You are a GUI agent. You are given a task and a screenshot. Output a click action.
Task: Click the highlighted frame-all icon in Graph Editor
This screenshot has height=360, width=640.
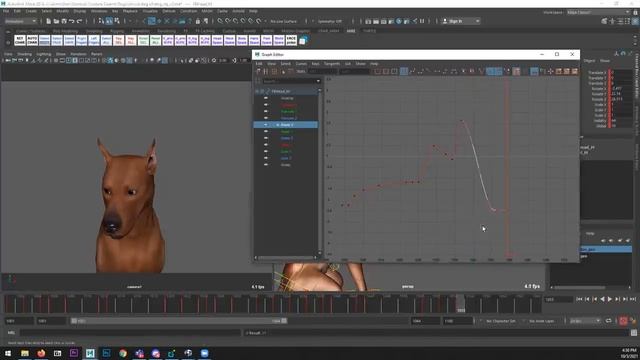coord(404,71)
